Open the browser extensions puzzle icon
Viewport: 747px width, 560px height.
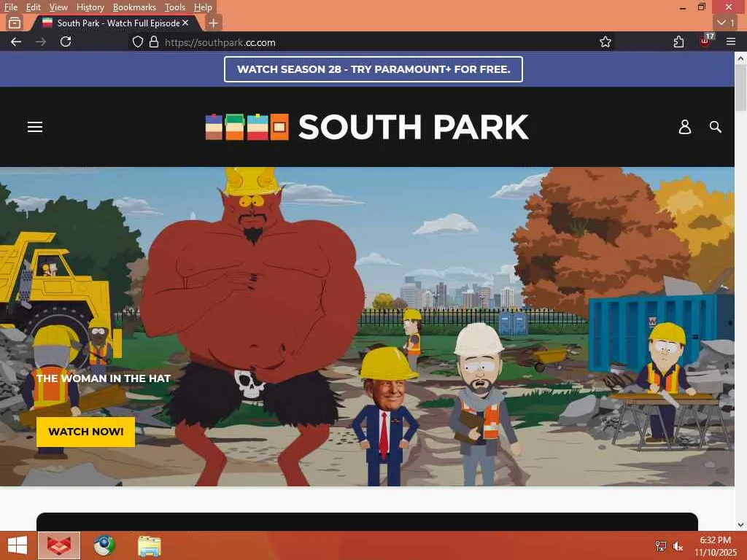[679, 42]
